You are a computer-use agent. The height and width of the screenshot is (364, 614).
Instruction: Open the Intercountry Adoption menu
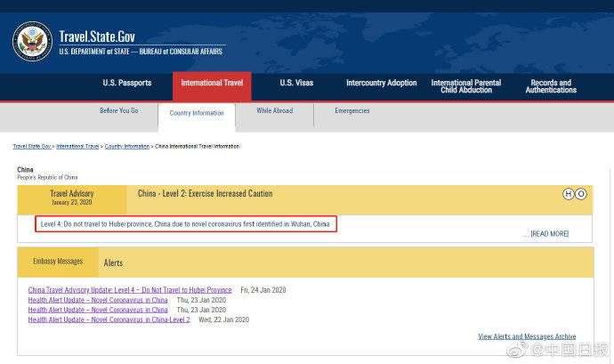[x=382, y=83]
